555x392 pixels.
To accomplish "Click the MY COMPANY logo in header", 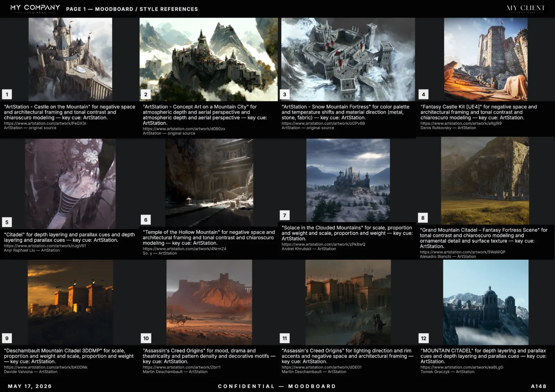I will [x=35, y=8].
